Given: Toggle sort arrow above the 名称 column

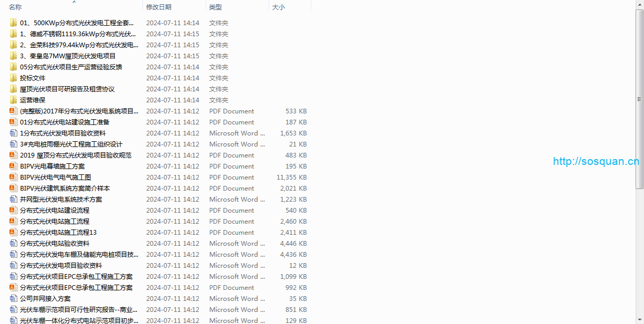Looking at the screenshot, I should click(74, 2).
